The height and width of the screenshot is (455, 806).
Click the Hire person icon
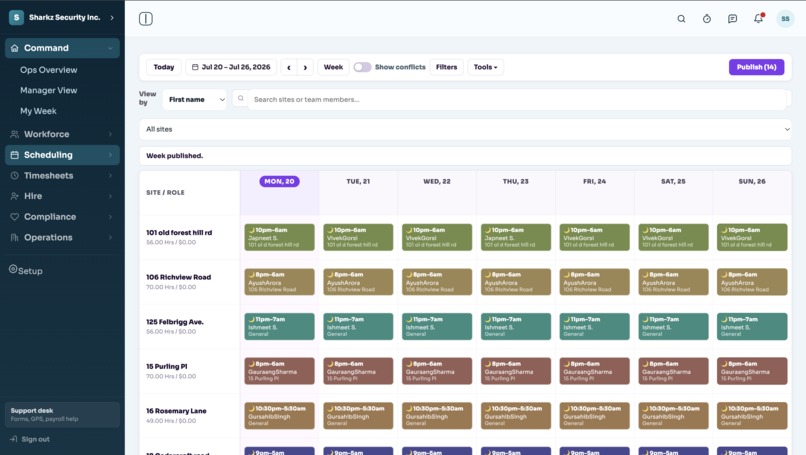14,196
